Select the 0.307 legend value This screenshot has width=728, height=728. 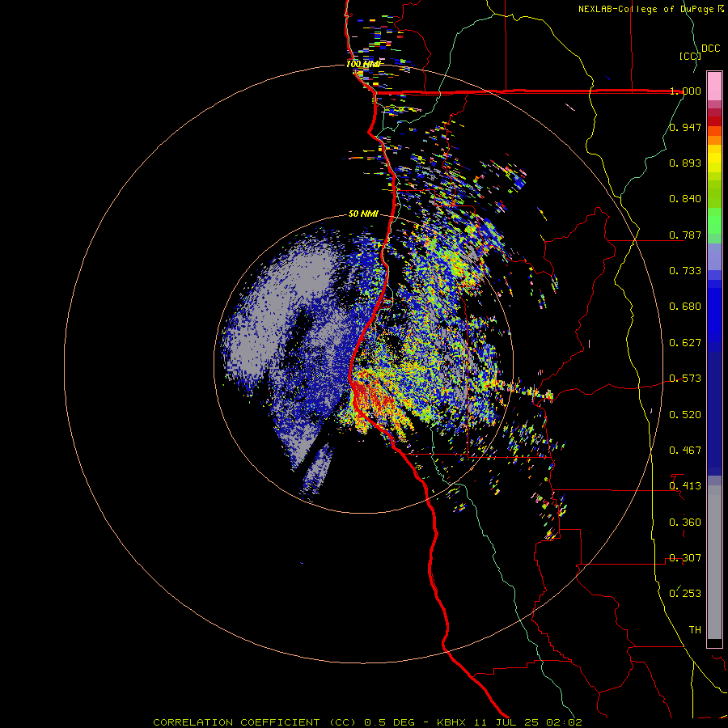pos(685,558)
